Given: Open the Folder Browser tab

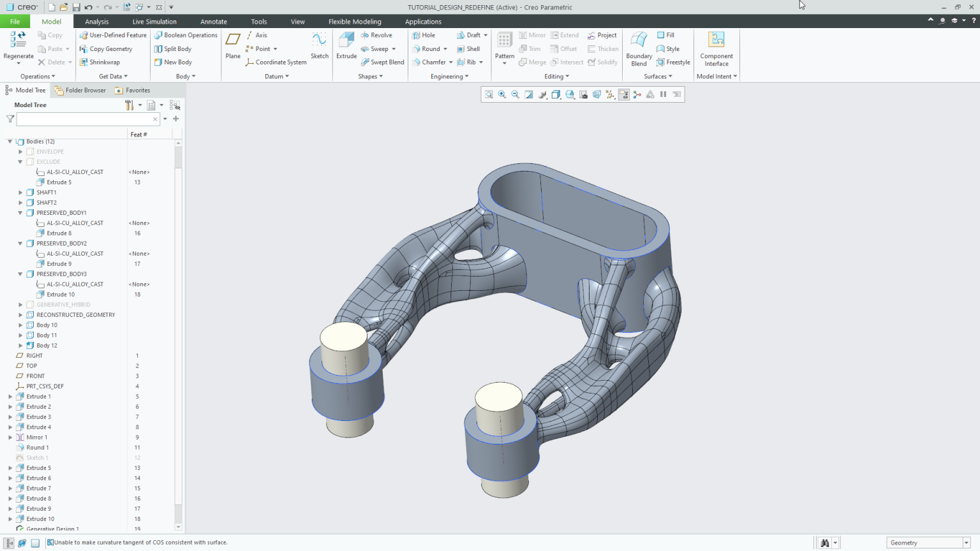Looking at the screenshot, I should (x=80, y=90).
